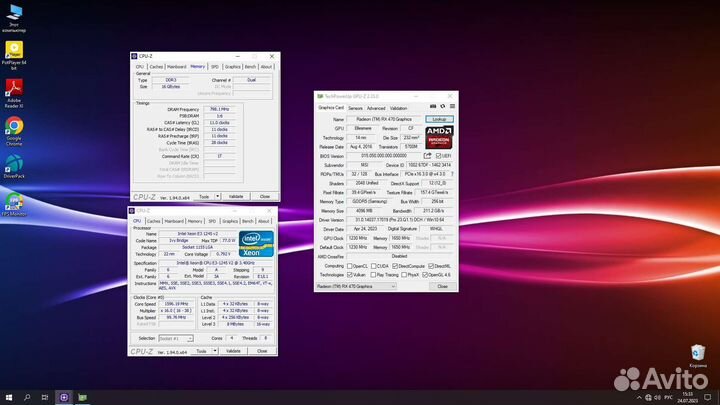Open Bench tab in lower CPU-Z

(248, 221)
